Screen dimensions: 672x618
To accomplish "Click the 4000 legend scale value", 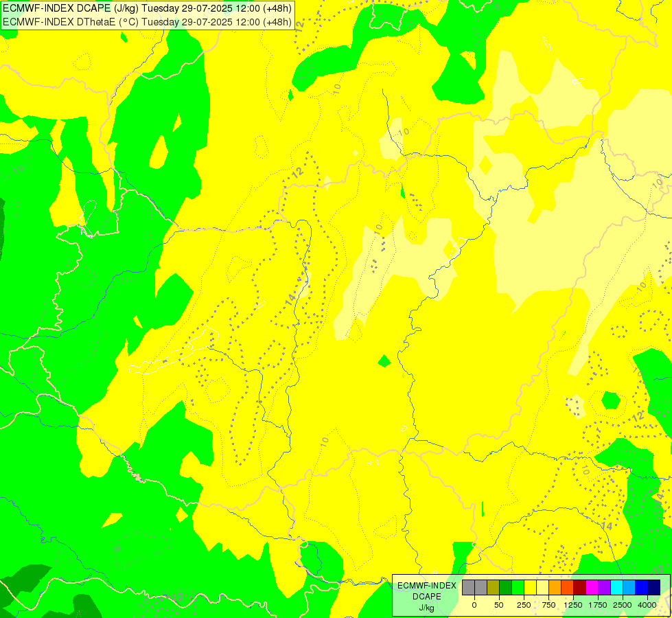I will (647, 605).
